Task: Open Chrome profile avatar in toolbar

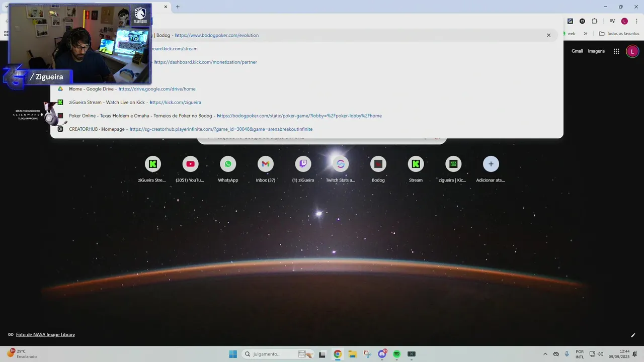Action: click(624, 21)
